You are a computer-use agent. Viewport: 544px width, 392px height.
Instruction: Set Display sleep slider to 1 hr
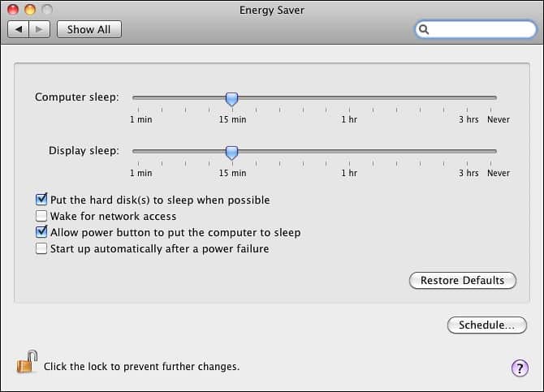(x=349, y=151)
